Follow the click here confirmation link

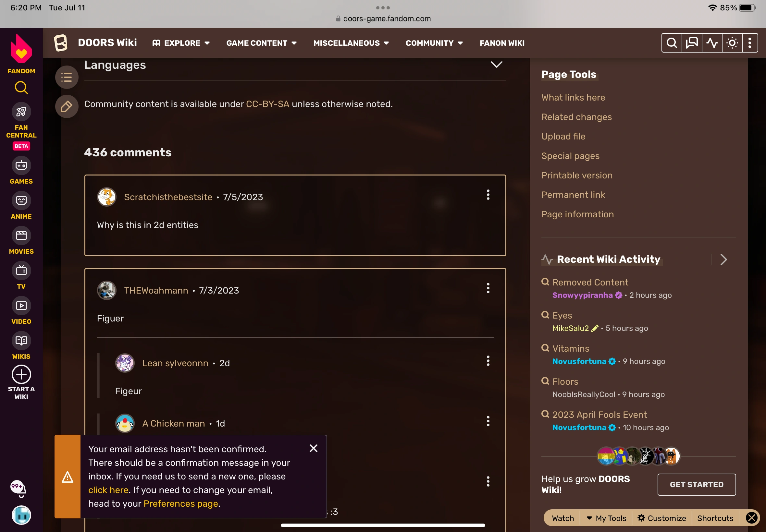point(108,490)
